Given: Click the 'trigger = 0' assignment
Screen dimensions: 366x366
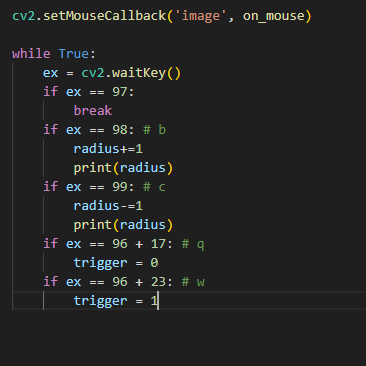Looking at the screenshot, I should (x=116, y=263).
